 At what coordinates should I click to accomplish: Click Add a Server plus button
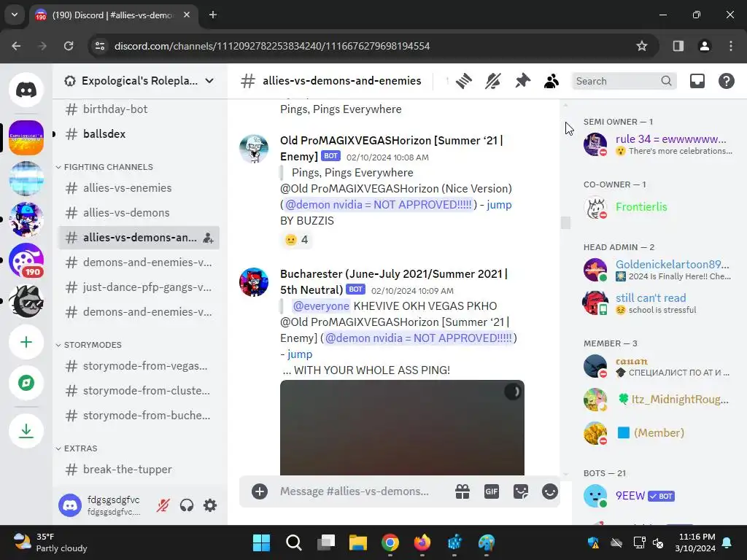[26, 343]
